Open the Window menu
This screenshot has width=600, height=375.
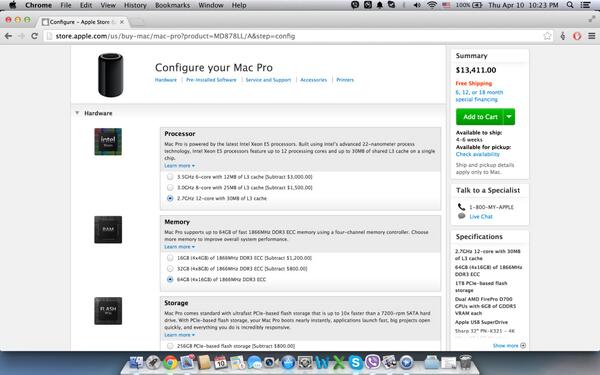(x=211, y=5)
